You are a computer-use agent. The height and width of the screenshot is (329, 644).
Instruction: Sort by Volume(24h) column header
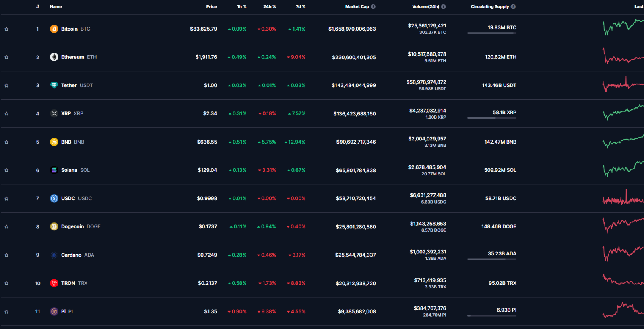426,7
